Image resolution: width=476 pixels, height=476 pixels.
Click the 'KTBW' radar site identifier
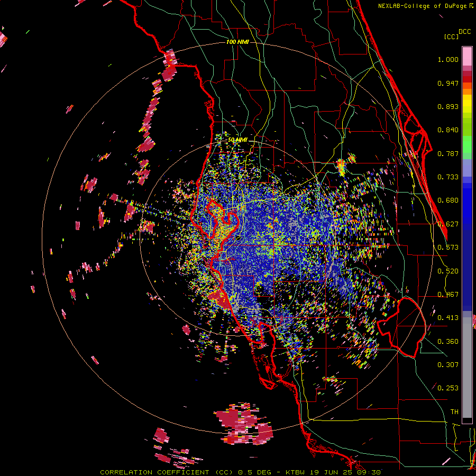[x=296, y=472]
